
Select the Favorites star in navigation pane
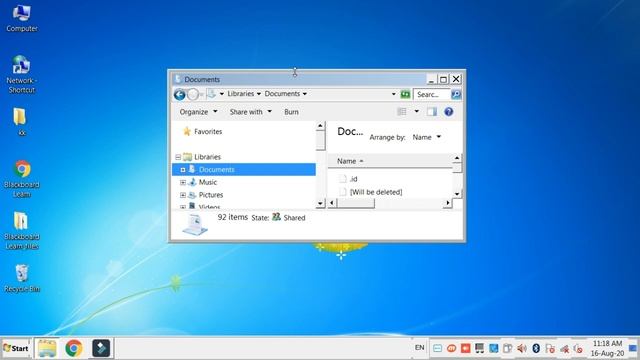tap(187, 131)
